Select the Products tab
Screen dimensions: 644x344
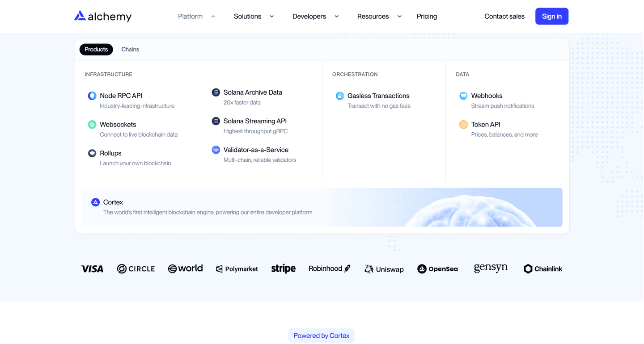(x=96, y=50)
